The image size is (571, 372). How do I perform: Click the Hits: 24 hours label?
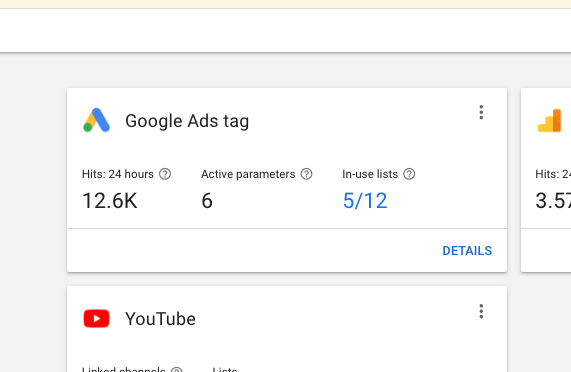coord(118,174)
